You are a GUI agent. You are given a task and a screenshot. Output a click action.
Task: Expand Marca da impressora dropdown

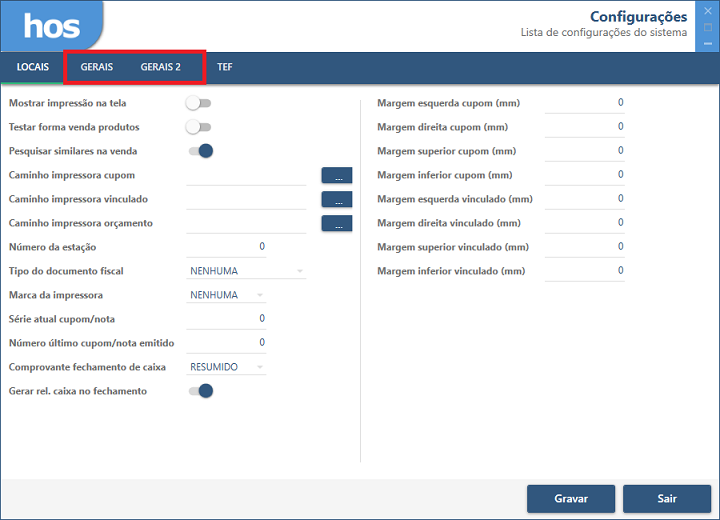point(227,295)
